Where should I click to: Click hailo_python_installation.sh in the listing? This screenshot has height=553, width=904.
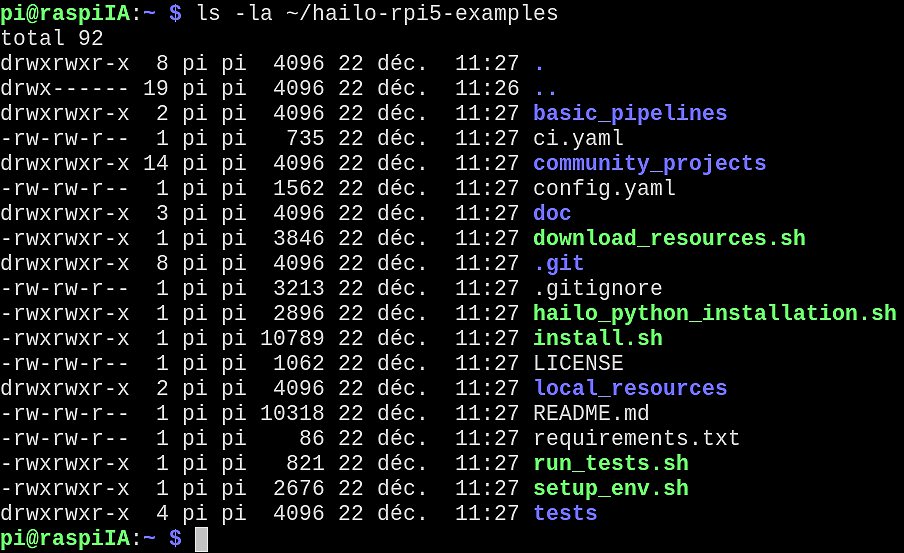(x=714, y=313)
